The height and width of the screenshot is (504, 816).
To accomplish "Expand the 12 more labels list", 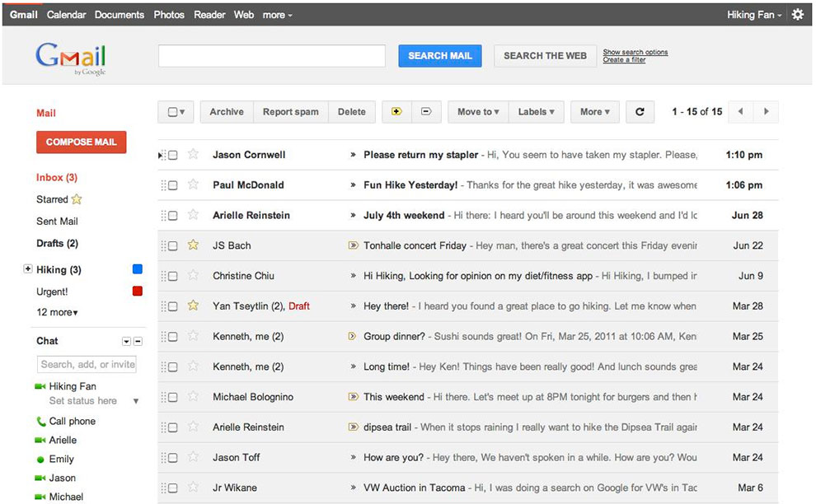I will 57,312.
